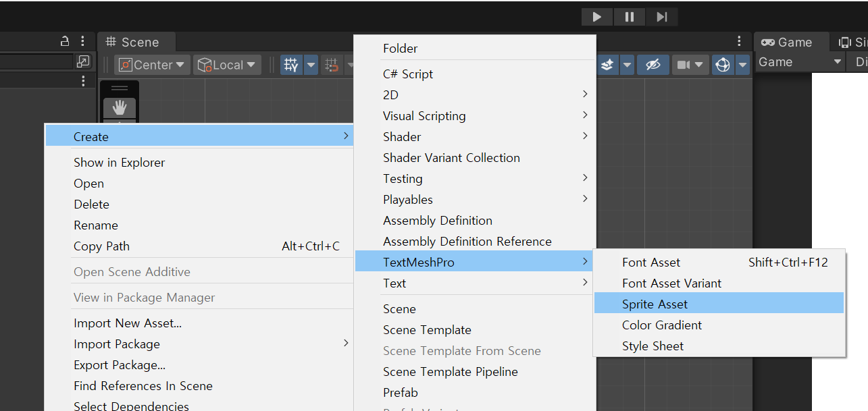Open the Game view mode dropdown

[800, 61]
